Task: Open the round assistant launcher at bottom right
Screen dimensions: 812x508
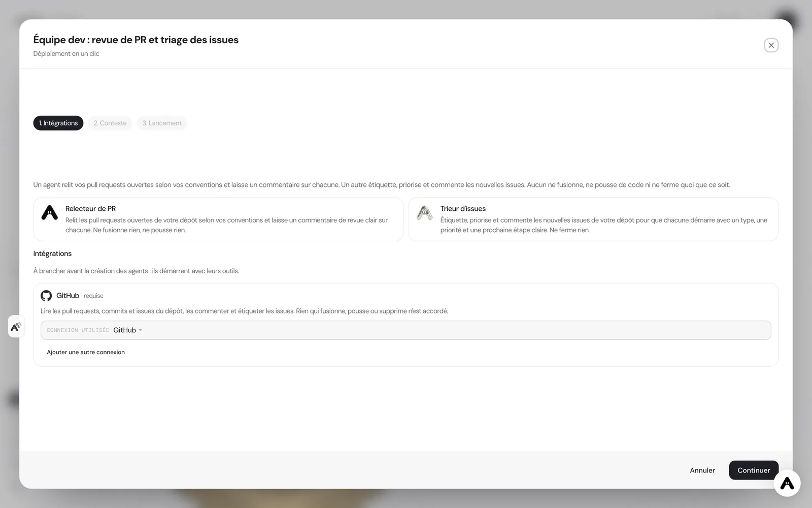Action: click(x=787, y=483)
